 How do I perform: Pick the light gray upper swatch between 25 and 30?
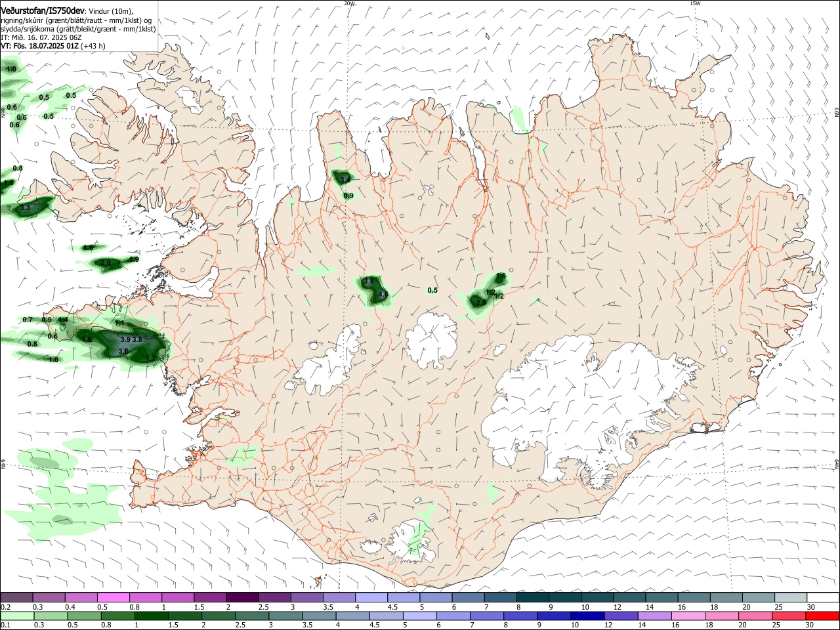coord(791,597)
